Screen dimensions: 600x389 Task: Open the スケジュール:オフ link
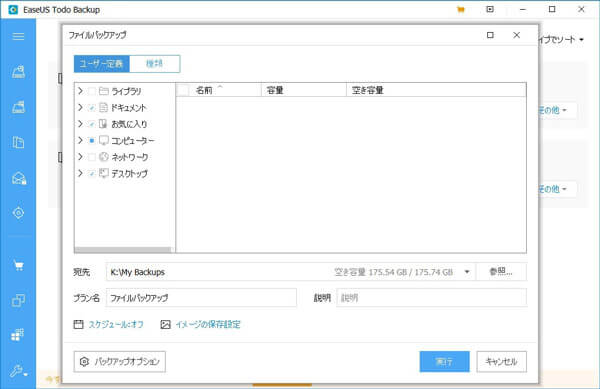point(116,324)
